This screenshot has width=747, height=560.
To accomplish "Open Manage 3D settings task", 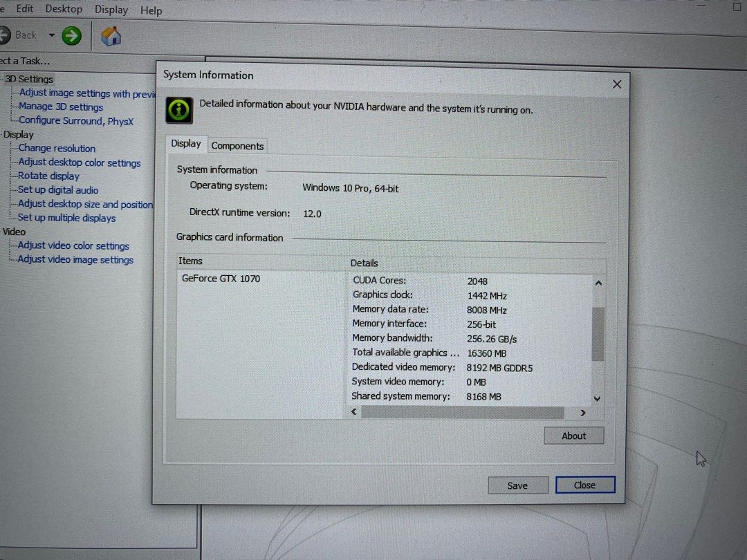I will tap(61, 107).
